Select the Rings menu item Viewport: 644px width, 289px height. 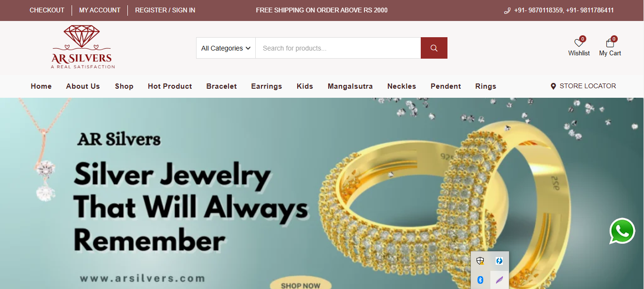[486, 86]
